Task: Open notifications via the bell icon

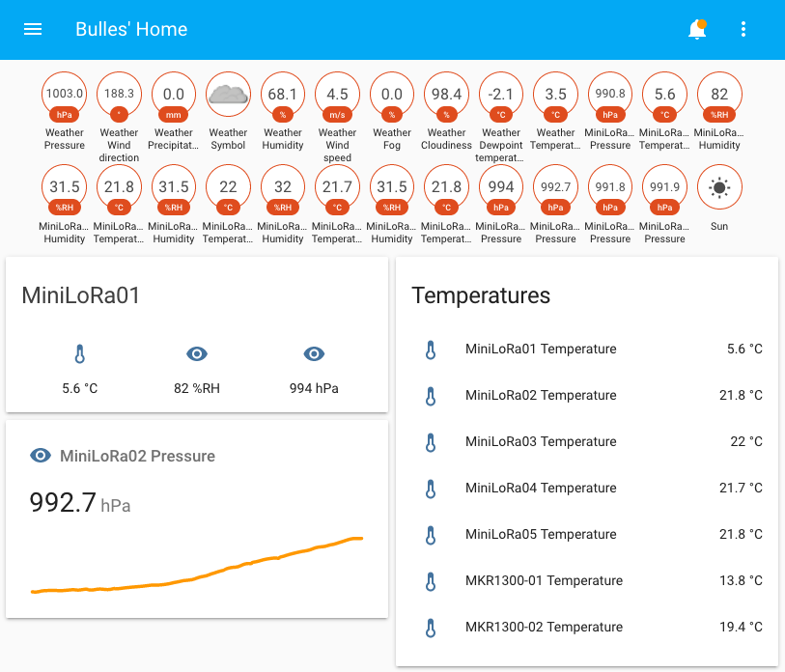Action: click(x=697, y=30)
